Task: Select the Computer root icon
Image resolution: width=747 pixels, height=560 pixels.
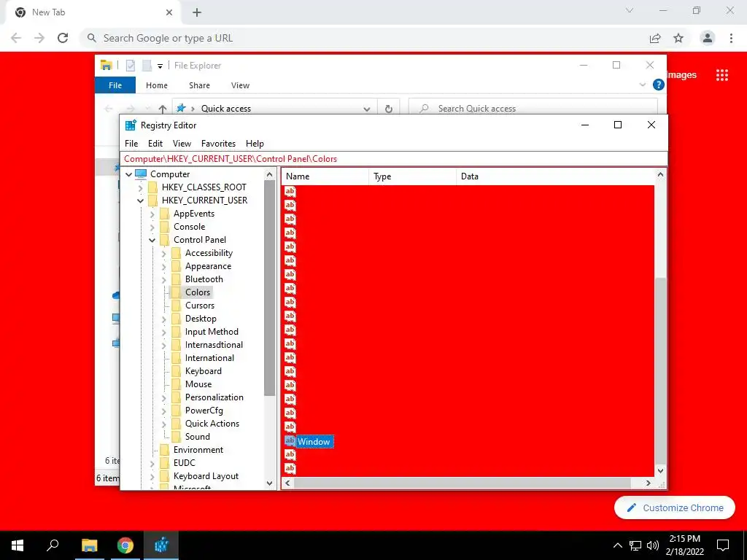Action: pyautogui.click(x=141, y=174)
